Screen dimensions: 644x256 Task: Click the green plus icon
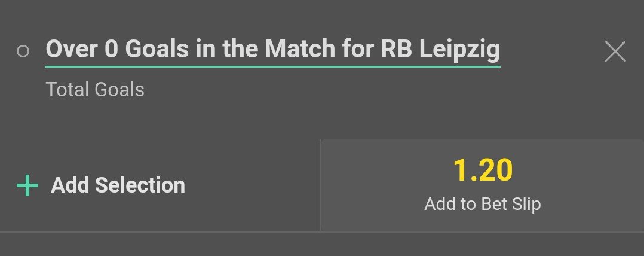point(27,185)
